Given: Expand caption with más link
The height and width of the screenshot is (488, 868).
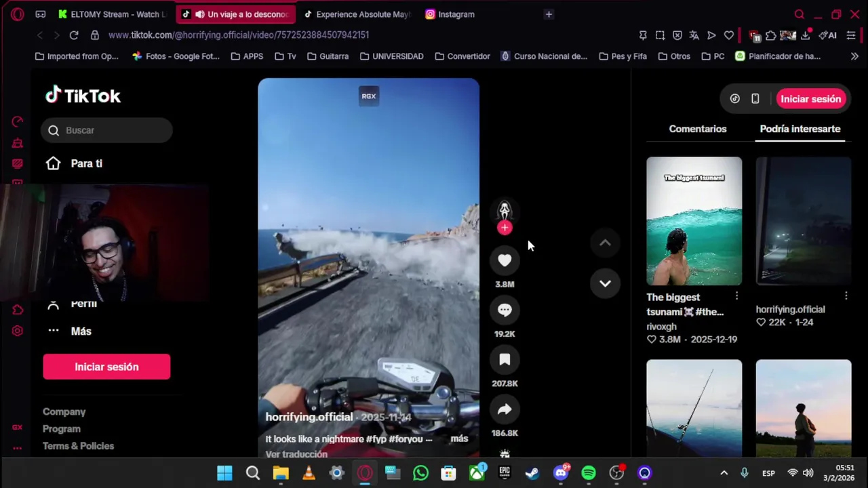Looking at the screenshot, I should (459, 439).
